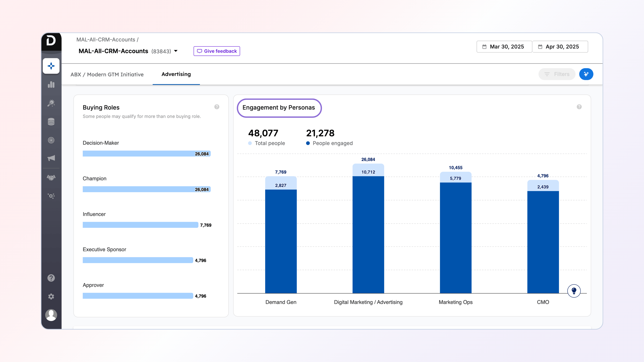Click the target bullseye sidebar icon
This screenshot has width=644, height=362.
pyautogui.click(x=51, y=140)
